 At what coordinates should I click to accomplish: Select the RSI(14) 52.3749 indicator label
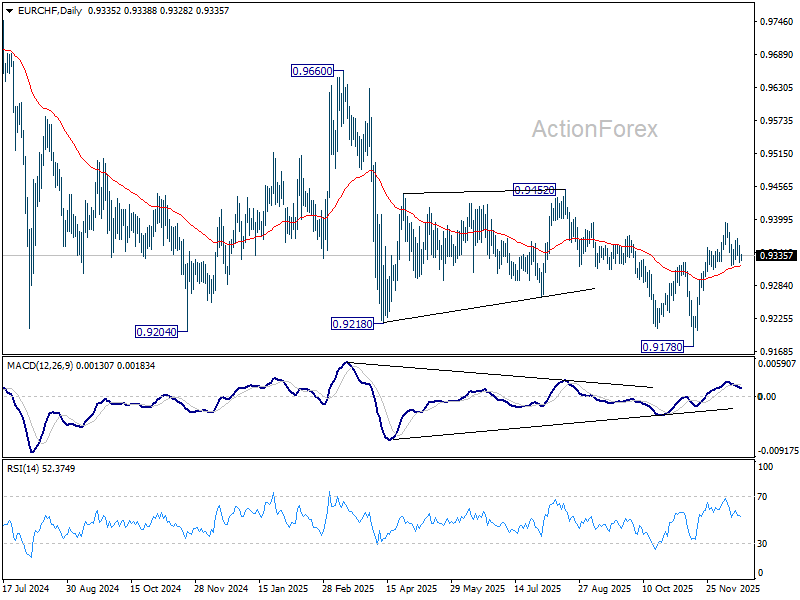click(x=41, y=469)
